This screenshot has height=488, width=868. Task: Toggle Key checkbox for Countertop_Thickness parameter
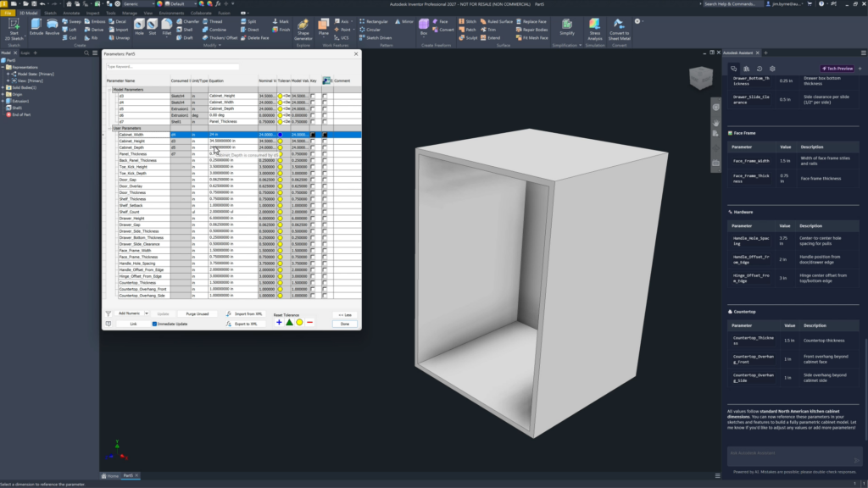click(313, 283)
